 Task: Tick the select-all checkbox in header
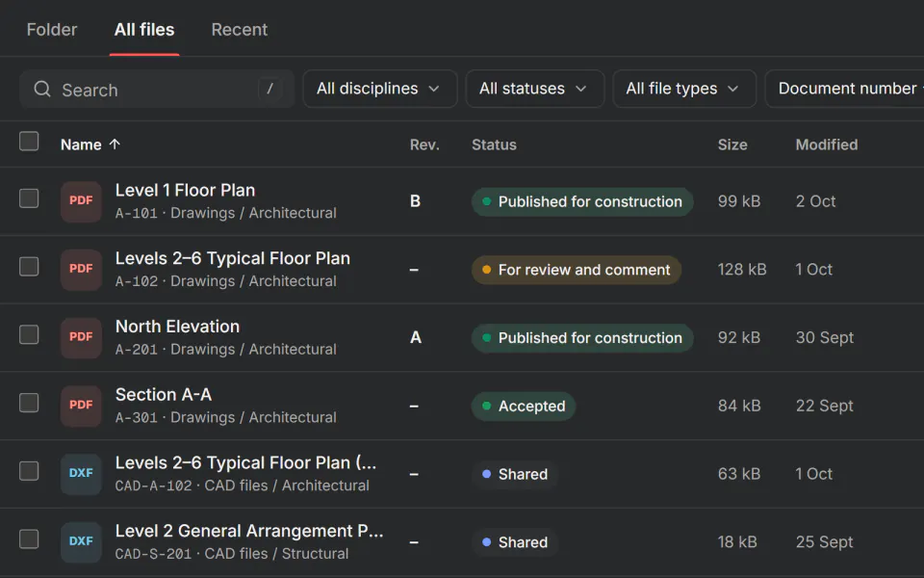(29, 142)
